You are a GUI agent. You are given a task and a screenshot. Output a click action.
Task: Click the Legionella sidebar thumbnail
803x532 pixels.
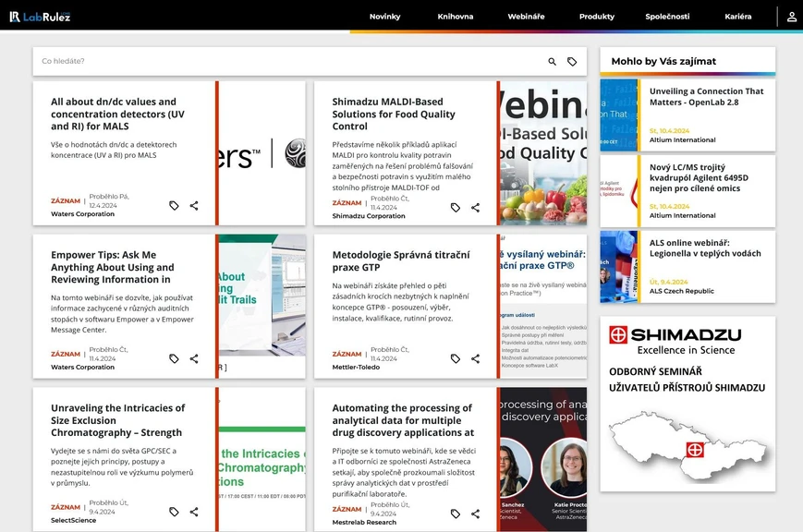point(618,266)
